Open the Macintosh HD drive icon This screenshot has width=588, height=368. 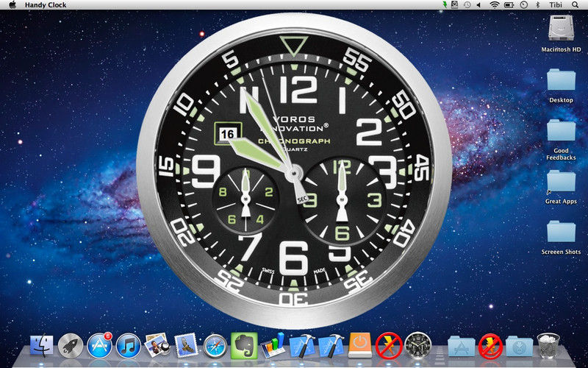click(561, 29)
